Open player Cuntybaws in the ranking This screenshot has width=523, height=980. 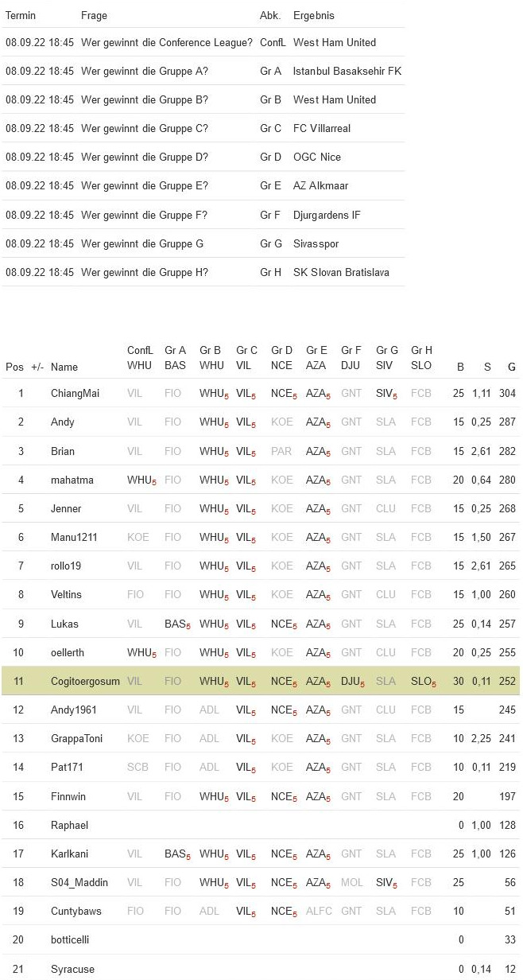coord(76,911)
